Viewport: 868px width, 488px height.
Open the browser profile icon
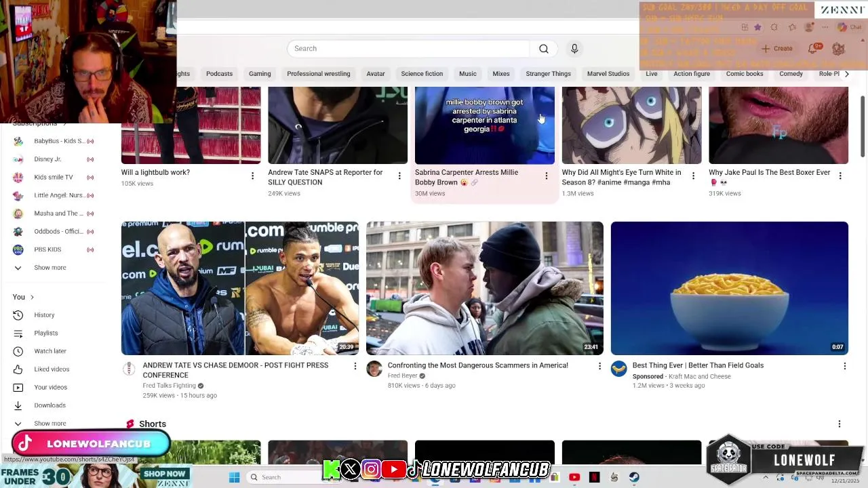[x=808, y=27]
